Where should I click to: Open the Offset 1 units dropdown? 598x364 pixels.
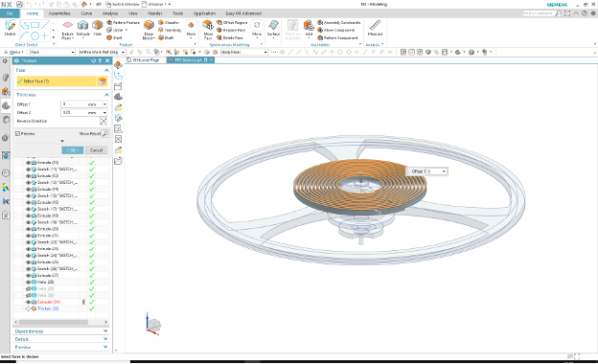104,104
